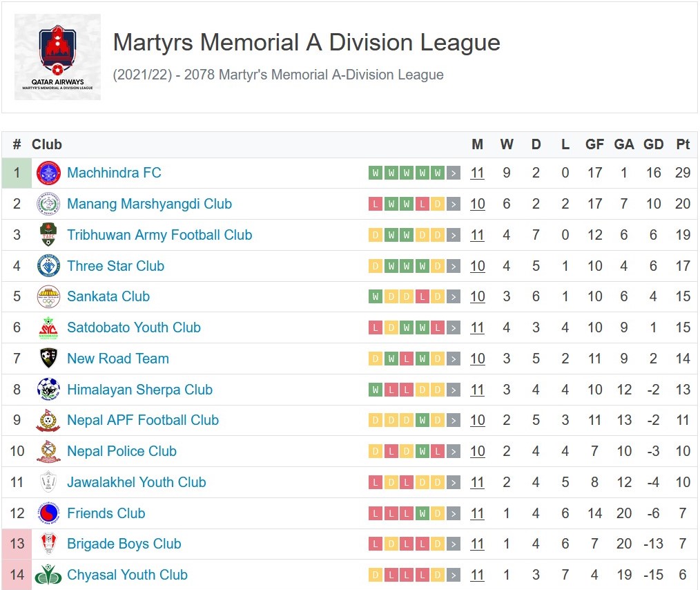Viewport: 700px width, 590px height.
Task: Click the Three Star Club logo
Action: point(48,266)
